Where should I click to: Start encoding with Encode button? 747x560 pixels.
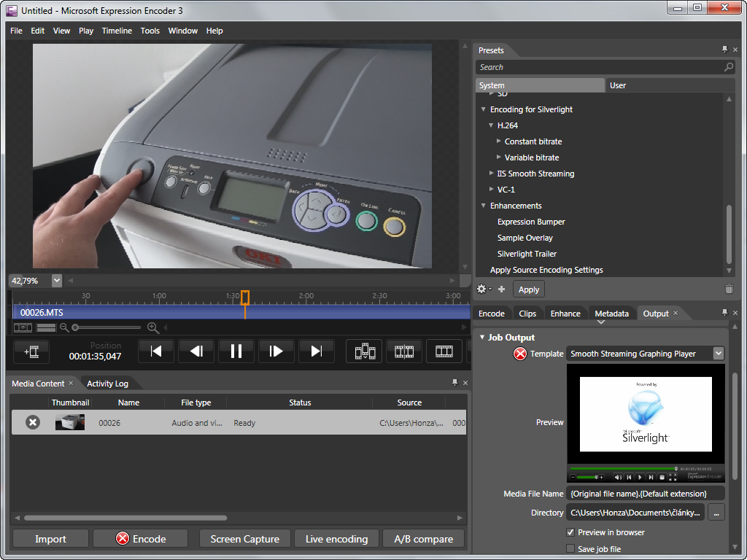click(141, 539)
